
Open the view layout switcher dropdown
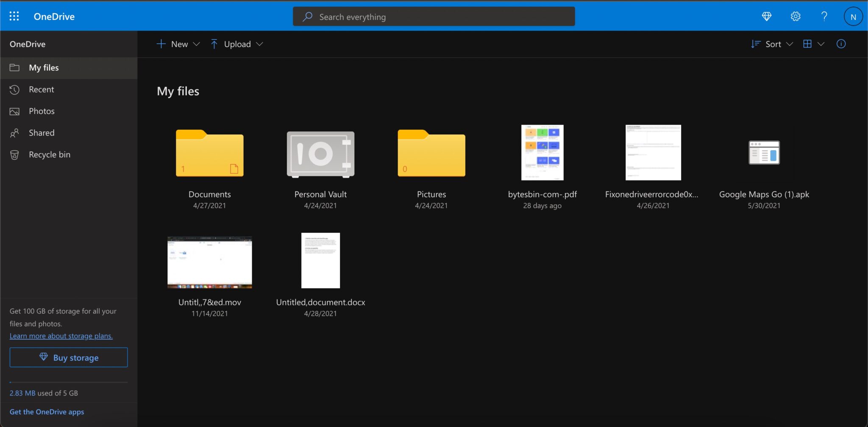[821, 44]
